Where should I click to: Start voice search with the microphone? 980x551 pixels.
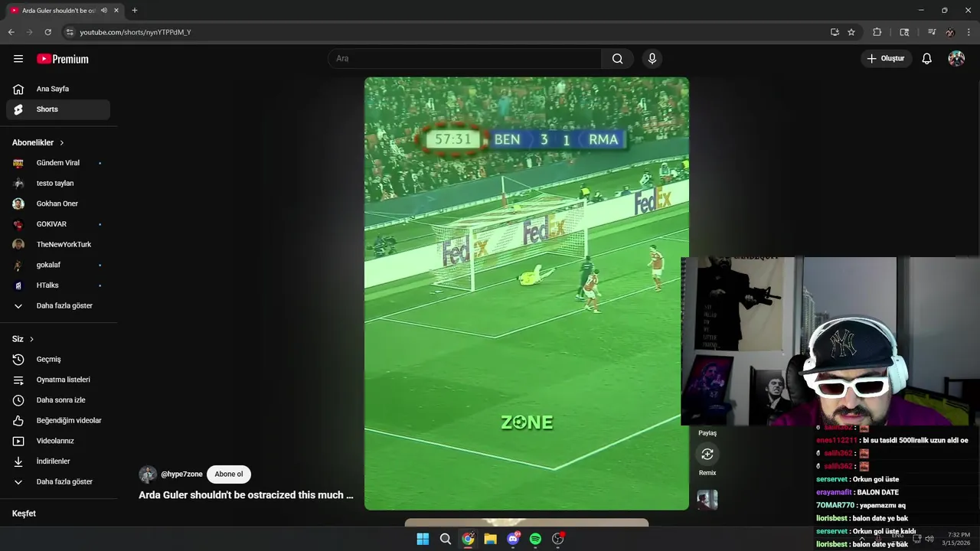[x=652, y=59]
